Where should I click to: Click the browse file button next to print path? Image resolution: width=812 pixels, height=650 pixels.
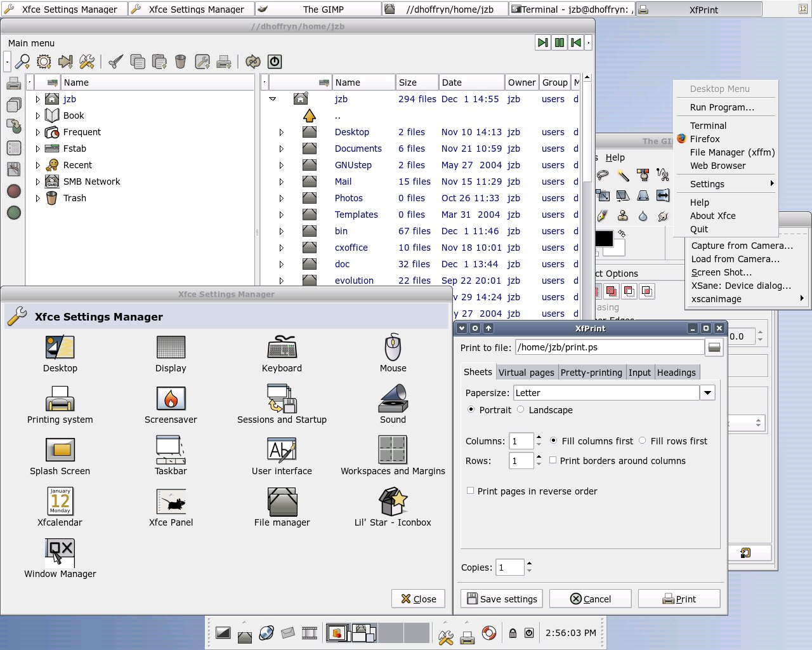pyautogui.click(x=714, y=347)
